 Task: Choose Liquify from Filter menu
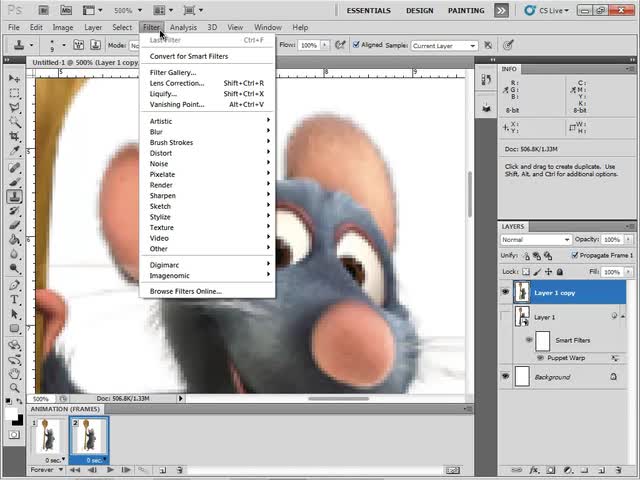pyautogui.click(x=207, y=94)
